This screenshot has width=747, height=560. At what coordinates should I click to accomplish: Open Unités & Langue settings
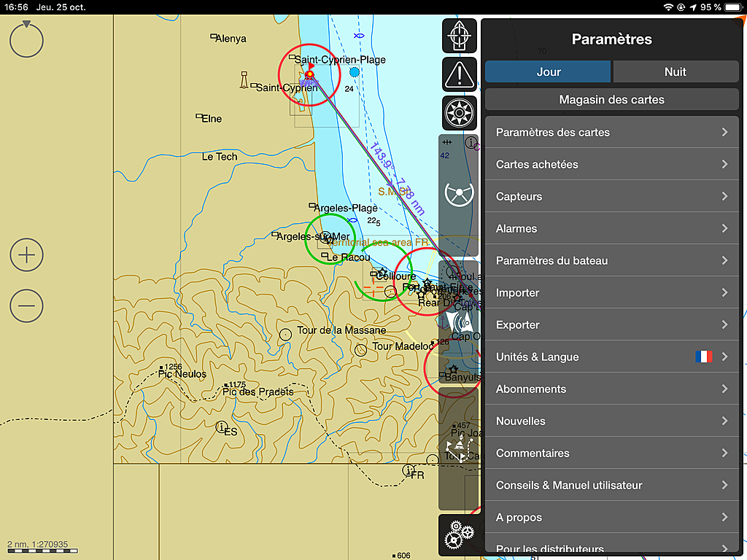point(612,357)
